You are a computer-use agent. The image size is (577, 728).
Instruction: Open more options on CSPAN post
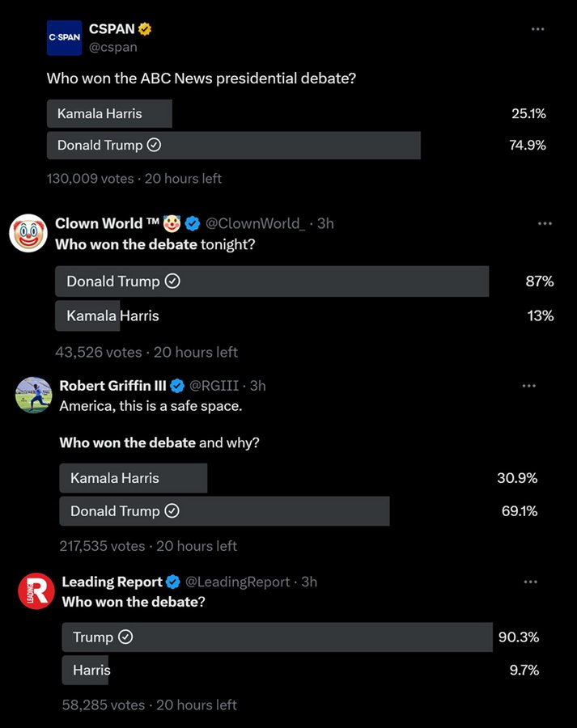[537, 29]
